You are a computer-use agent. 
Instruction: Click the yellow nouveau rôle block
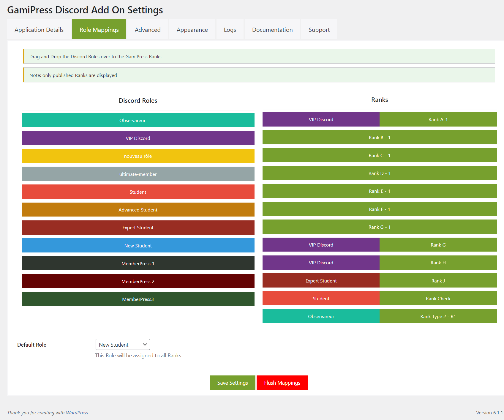click(138, 156)
